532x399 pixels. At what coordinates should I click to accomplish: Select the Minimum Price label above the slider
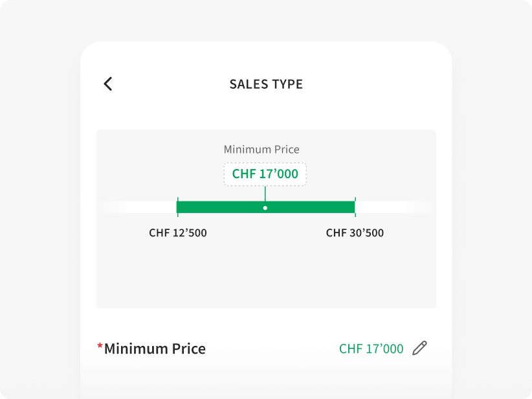(261, 149)
